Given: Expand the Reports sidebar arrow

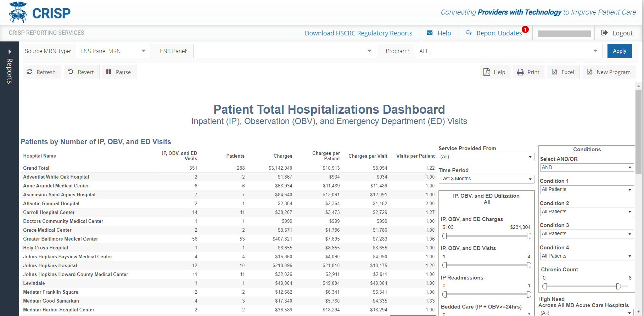Looking at the screenshot, I should [10, 51].
